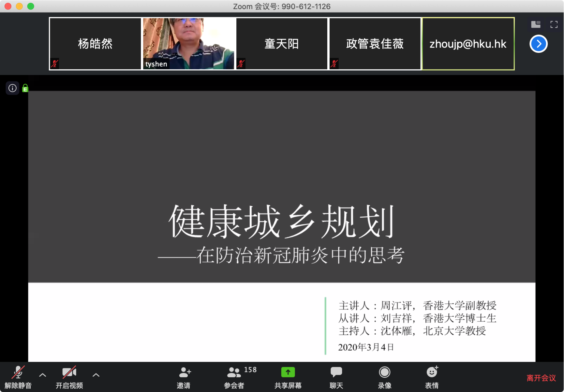Switch the gallery view layout
The image size is (564, 392).
click(x=536, y=24)
